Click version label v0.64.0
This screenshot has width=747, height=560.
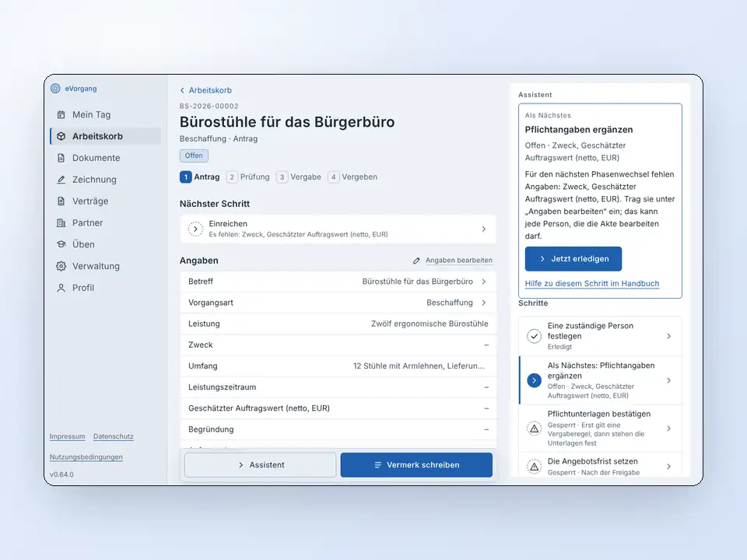[62, 474]
